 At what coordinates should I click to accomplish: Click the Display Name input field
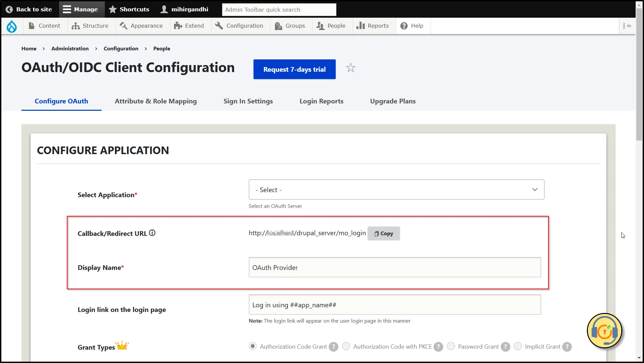coord(394,267)
